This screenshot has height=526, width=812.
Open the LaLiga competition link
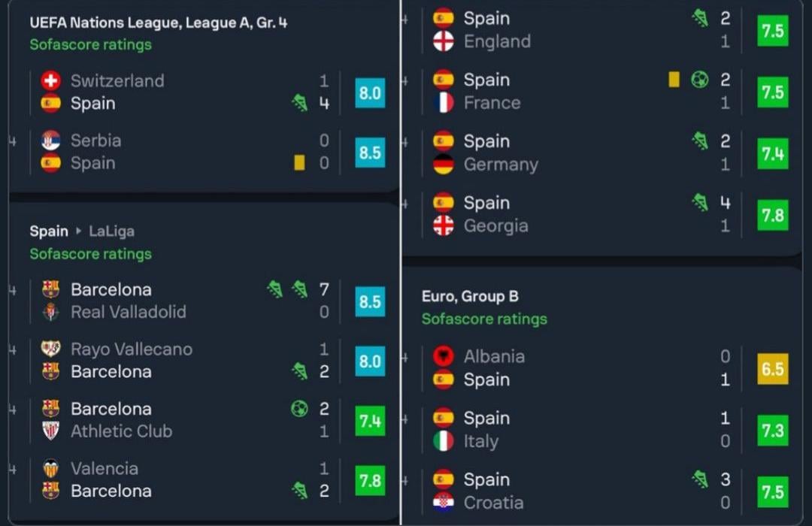pyautogui.click(x=111, y=231)
